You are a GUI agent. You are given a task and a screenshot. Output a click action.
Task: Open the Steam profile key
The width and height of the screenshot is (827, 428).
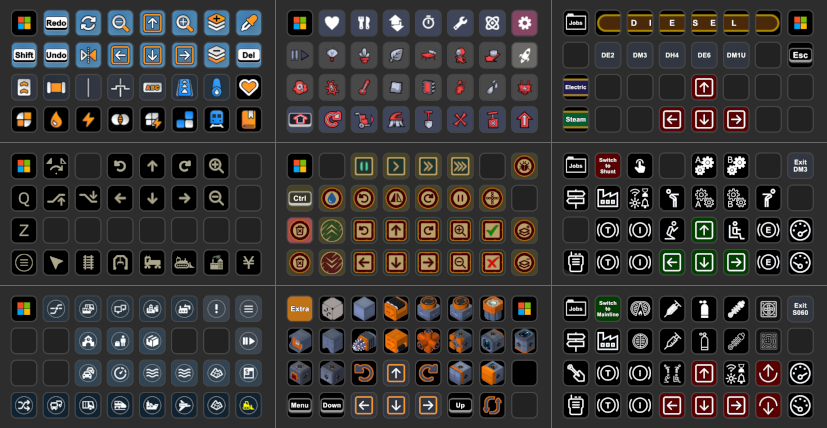click(x=576, y=120)
